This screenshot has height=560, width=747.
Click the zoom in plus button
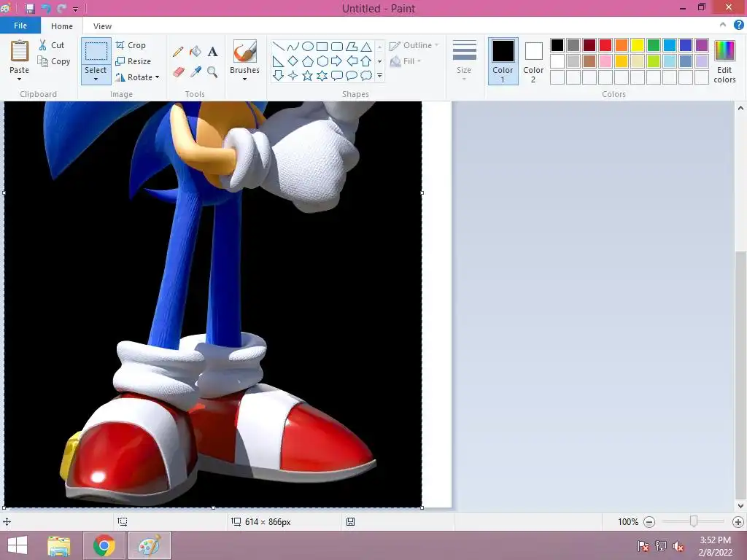coord(738,522)
